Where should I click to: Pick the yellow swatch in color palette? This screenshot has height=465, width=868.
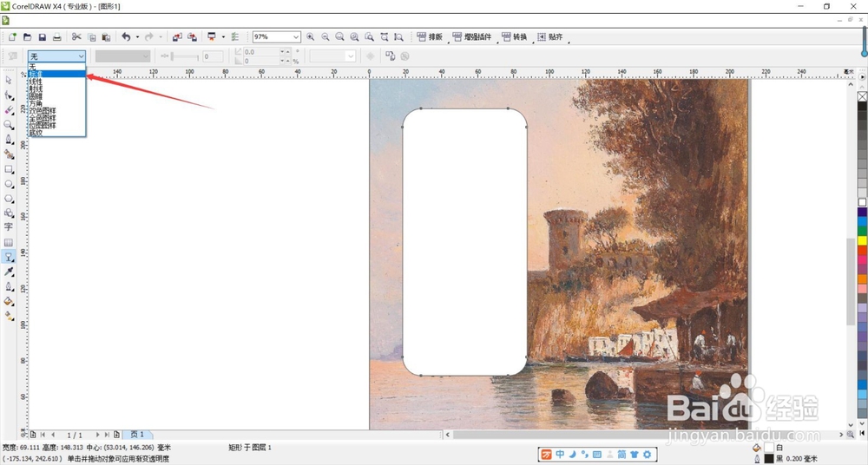tap(863, 241)
